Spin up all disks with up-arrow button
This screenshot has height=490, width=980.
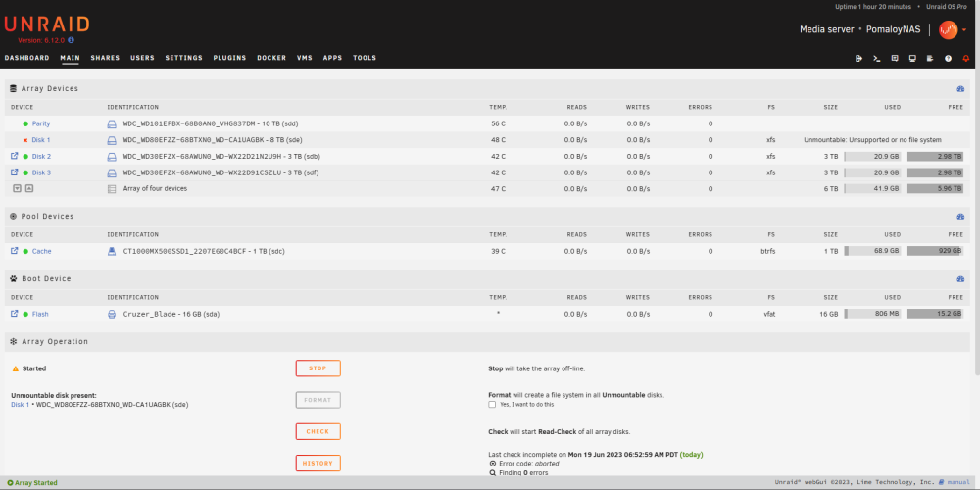[29, 188]
